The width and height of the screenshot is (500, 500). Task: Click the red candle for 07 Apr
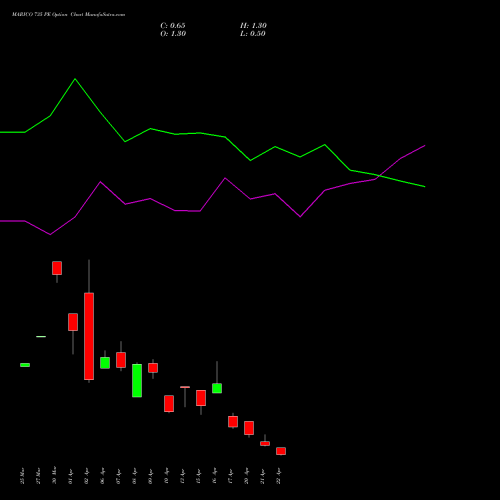pyautogui.click(x=121, y=360)
